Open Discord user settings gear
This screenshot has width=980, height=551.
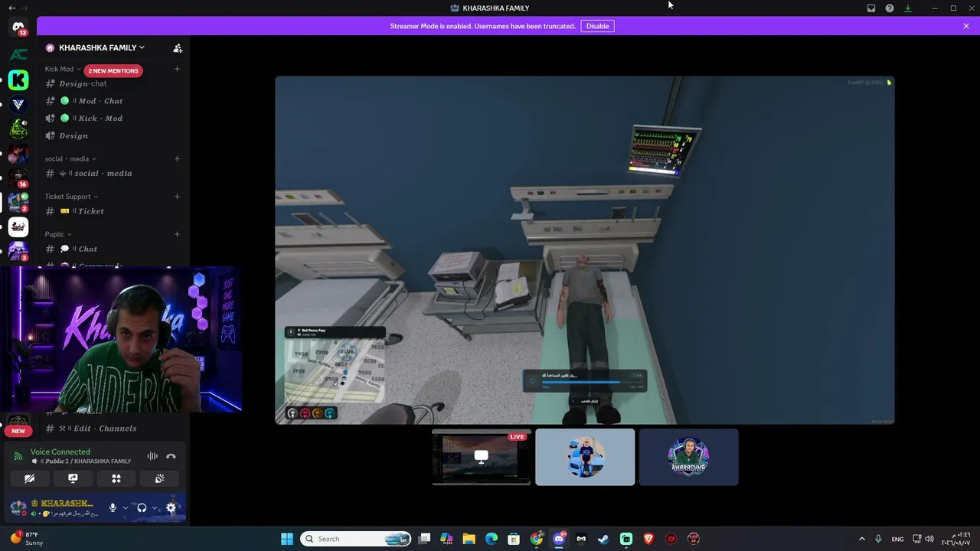pyautogui.click(x=171, y=507)
